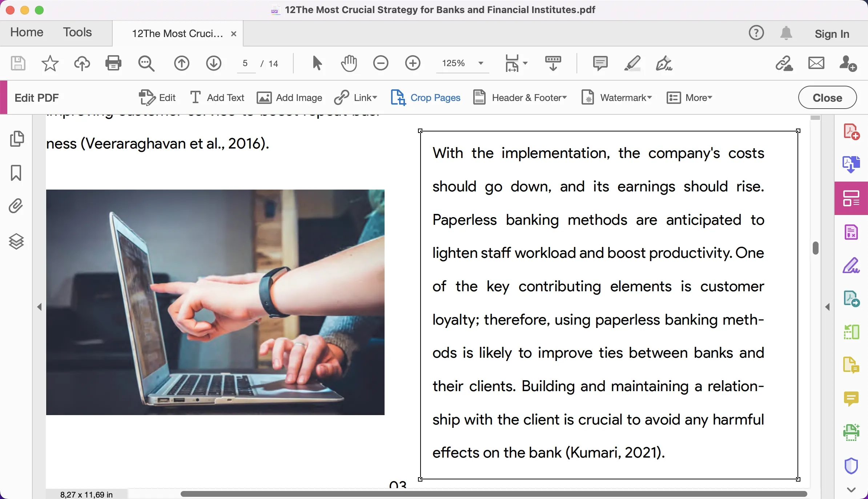Select the Hand pan tool
Image resolution: width=868 pixels, height=499 pixels.
[349, 63]
